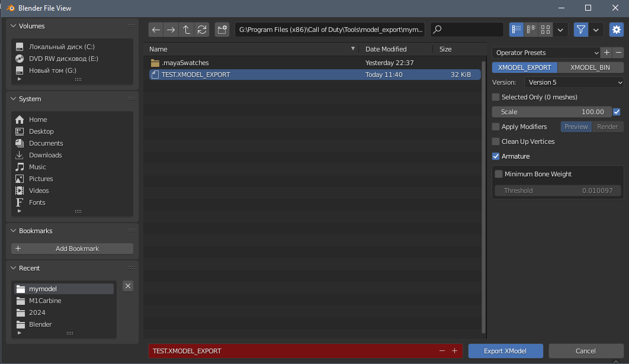Open the mymodel recent folder

click(x=64, y=289)
